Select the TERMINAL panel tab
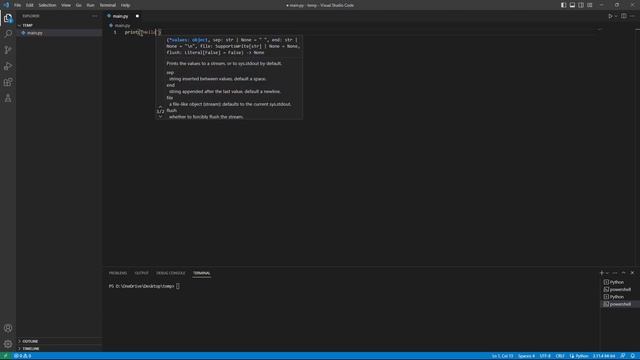 tap(202, 273)
